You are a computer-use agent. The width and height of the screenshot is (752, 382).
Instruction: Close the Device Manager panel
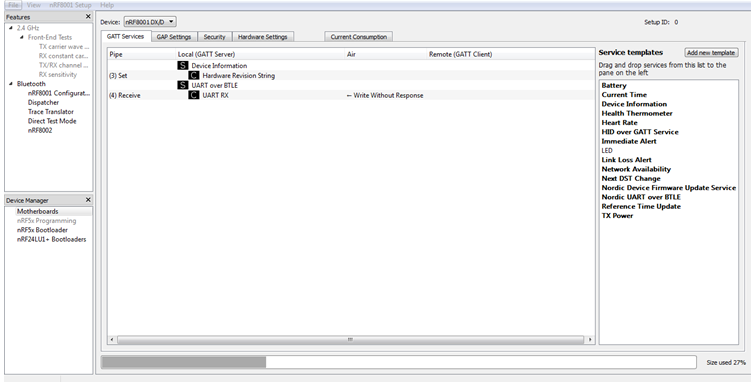tap(88, 200)
